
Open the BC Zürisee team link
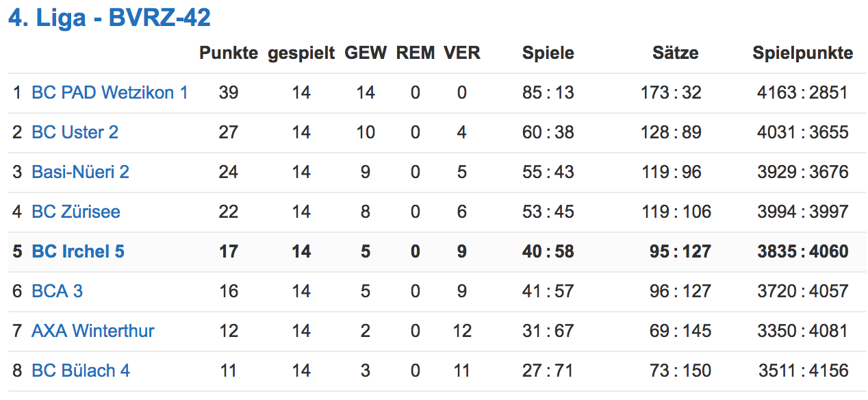(x=76, y=212)
